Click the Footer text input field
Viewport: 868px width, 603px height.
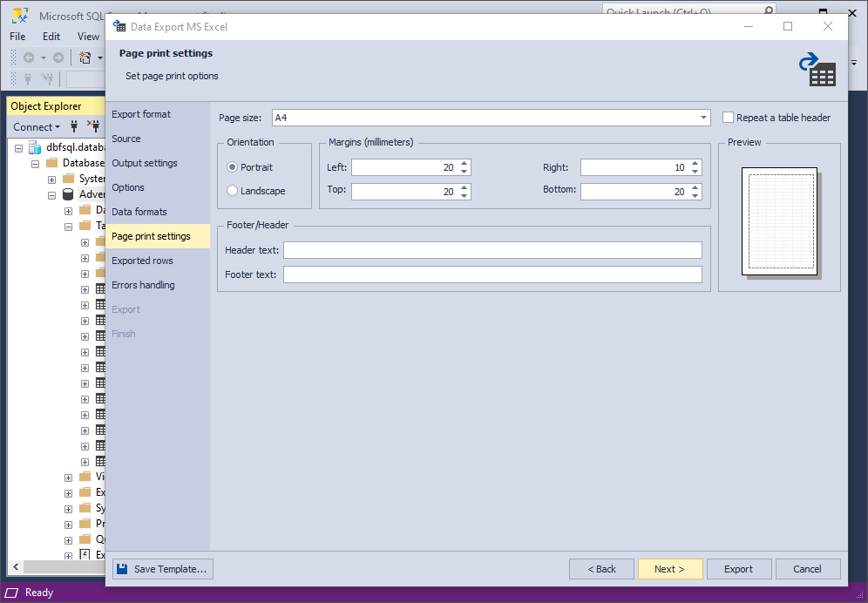492,274
